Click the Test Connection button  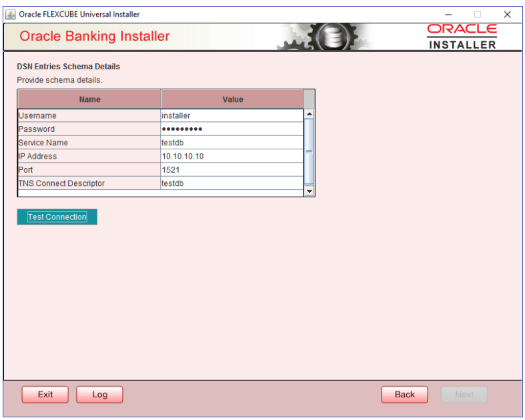point(57,217)
